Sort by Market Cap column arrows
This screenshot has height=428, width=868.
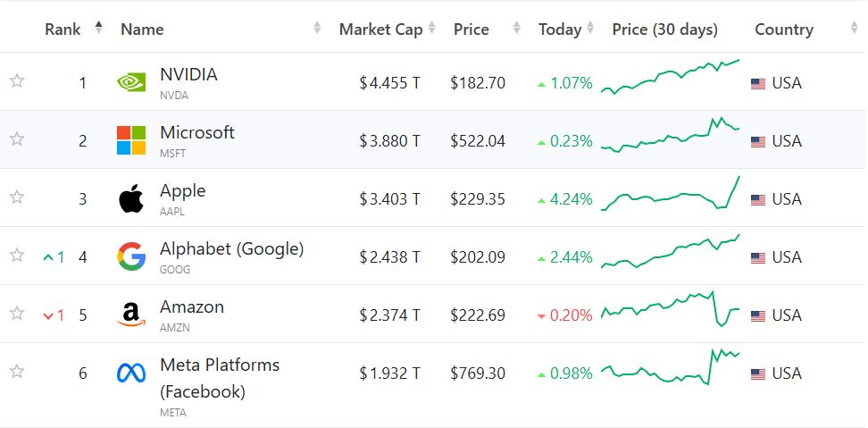(x=432, y=29)
